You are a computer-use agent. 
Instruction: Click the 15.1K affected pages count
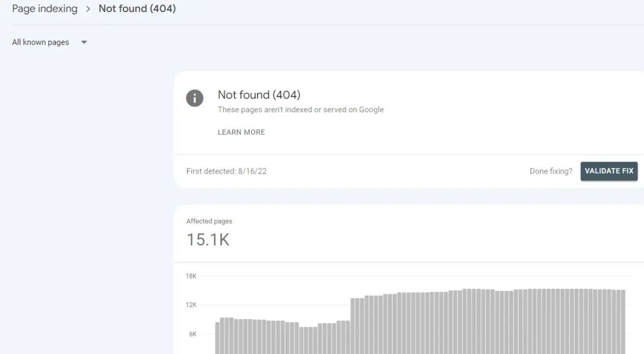click(208, 240)
